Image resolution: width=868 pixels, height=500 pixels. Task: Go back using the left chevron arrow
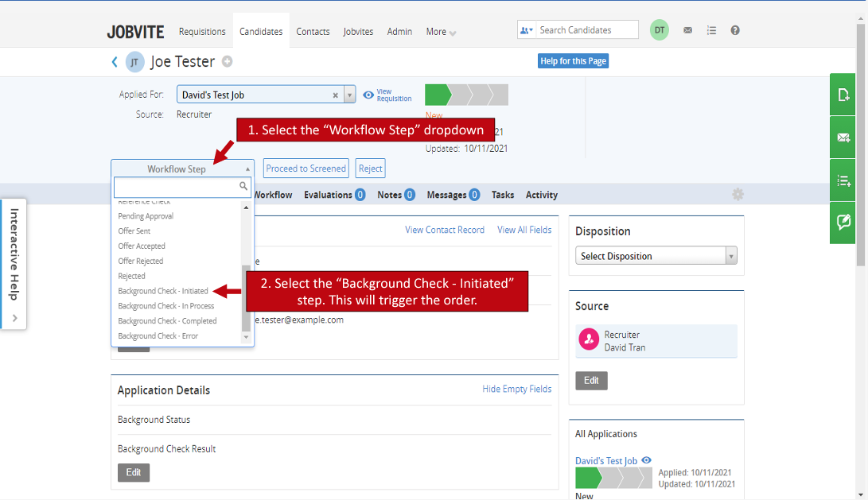(x=115, y=62)
